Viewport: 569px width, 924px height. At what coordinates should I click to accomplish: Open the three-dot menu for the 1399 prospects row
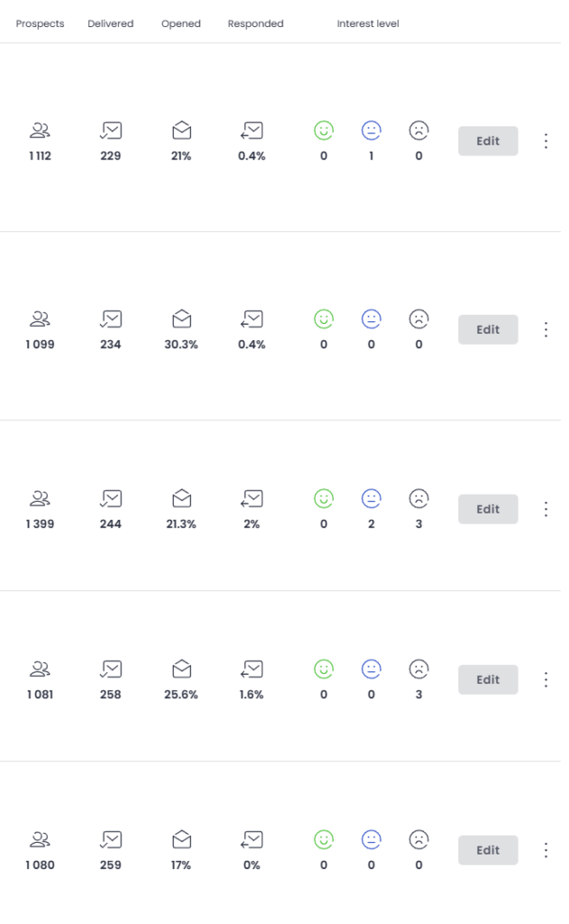(x=546, y=509)
